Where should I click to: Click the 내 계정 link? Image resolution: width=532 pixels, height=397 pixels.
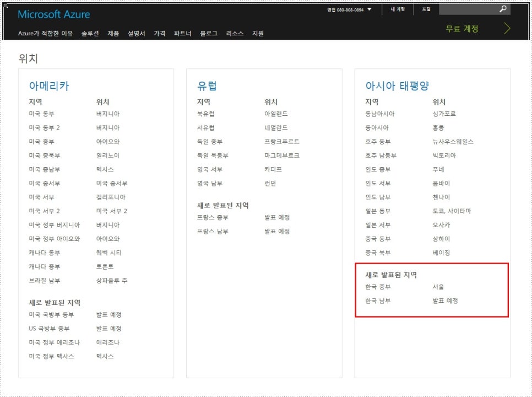pos(398,9)
